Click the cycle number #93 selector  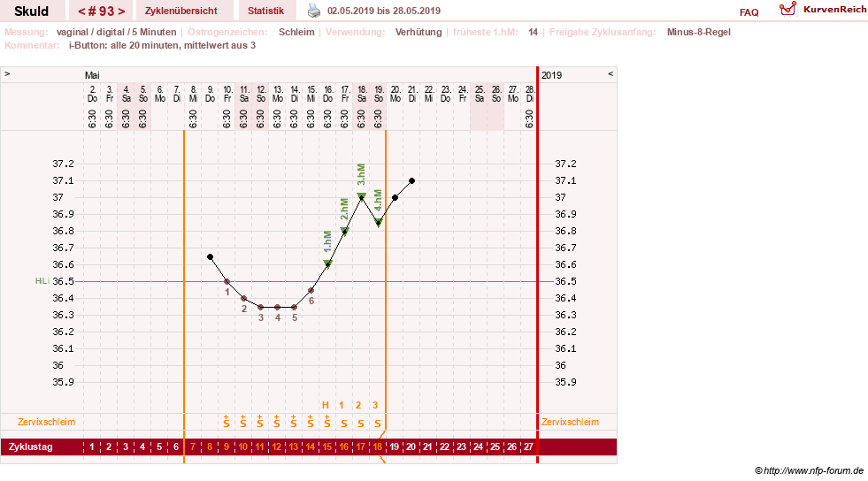(101, 11)
